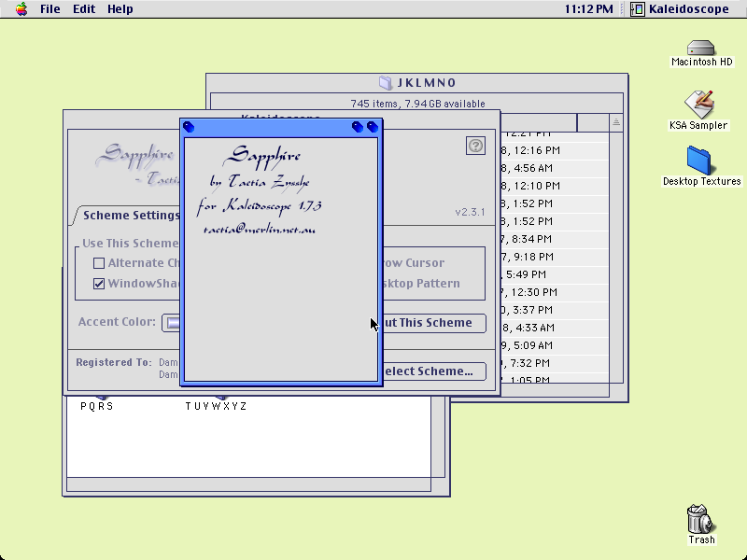Click the Registered To label
This screenshot has height=560, width=747.
tap(114, 362)
